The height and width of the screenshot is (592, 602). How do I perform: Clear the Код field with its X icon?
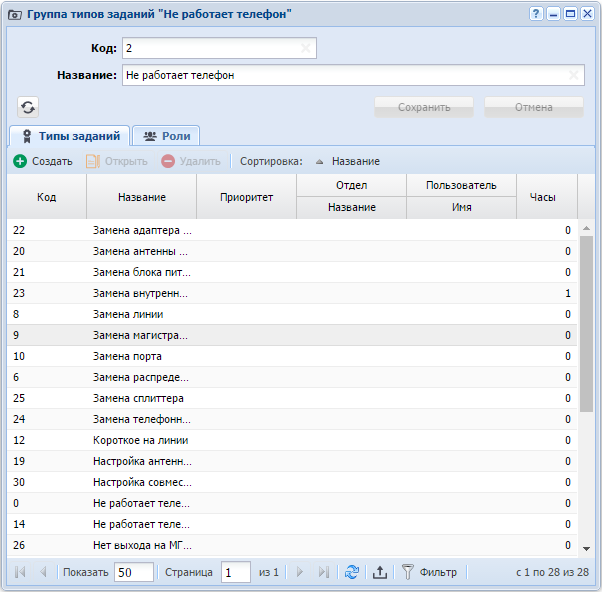click(x=306, y=48)
